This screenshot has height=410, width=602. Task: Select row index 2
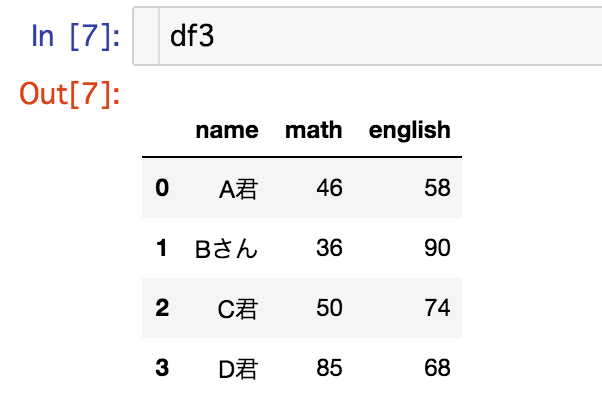point(162,308)
